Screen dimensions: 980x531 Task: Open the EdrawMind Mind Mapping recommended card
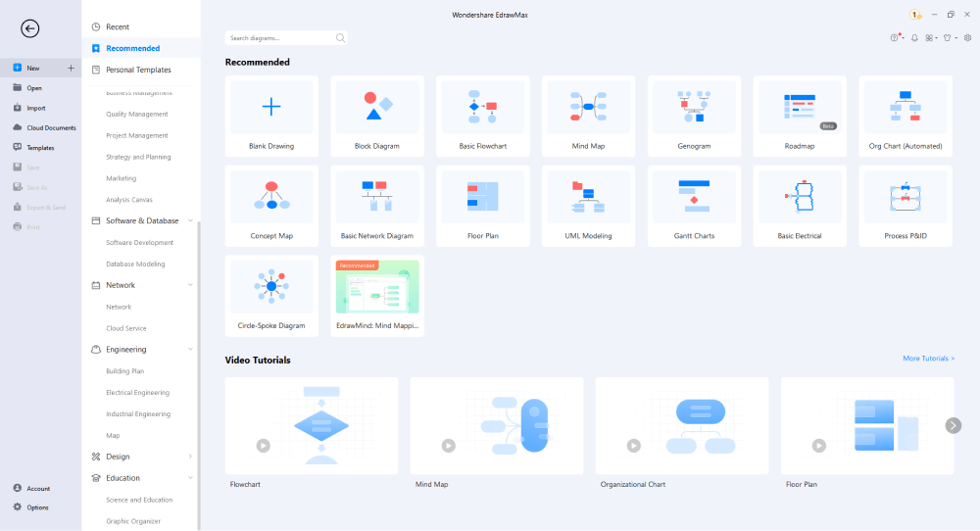point(377,296)
